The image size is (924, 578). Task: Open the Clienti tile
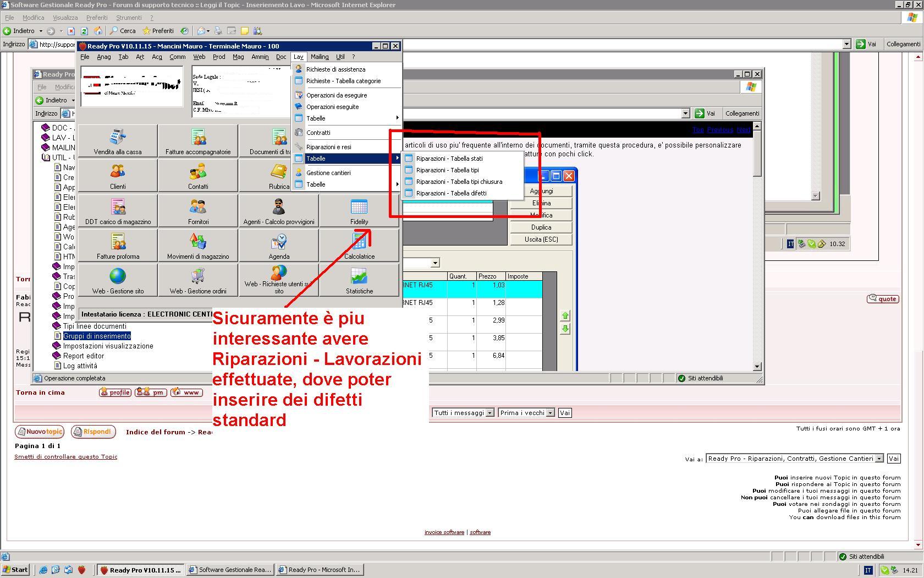[118, 176]
